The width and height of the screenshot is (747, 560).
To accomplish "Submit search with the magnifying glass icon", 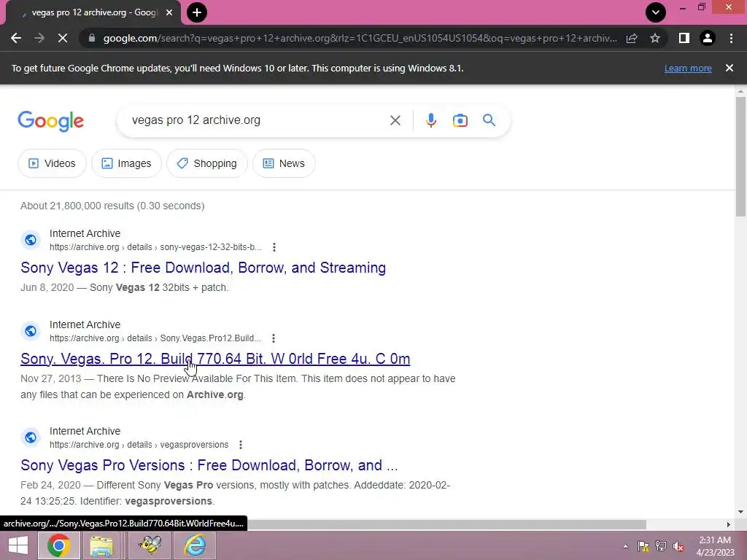I will (489, 120).
